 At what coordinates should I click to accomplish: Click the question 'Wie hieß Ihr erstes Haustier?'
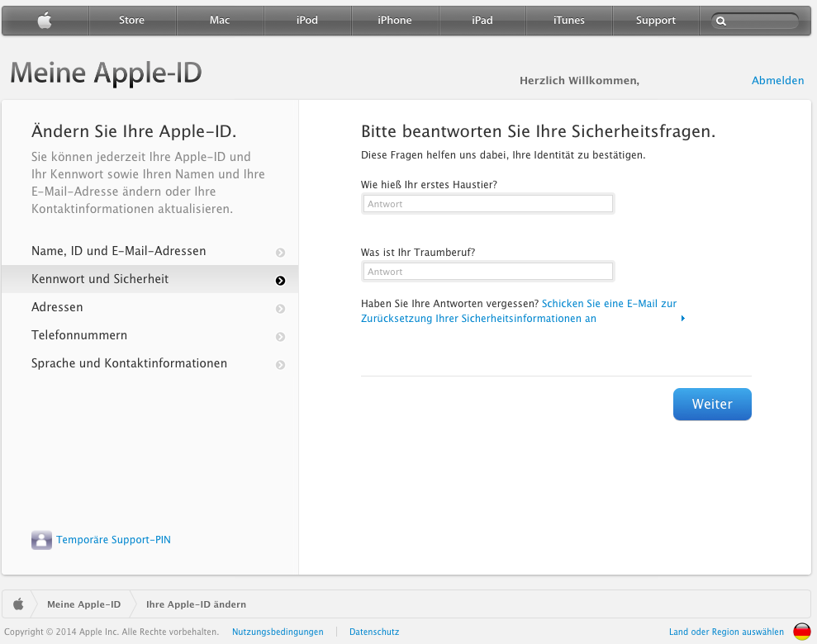[x=429, y=185]
